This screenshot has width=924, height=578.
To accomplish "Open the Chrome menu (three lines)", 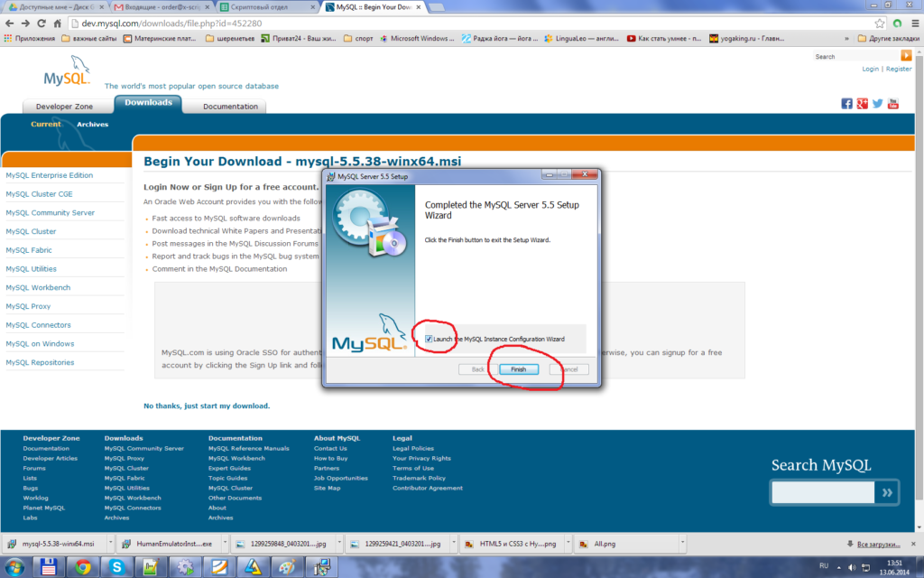I will click(x=915, y=23).
